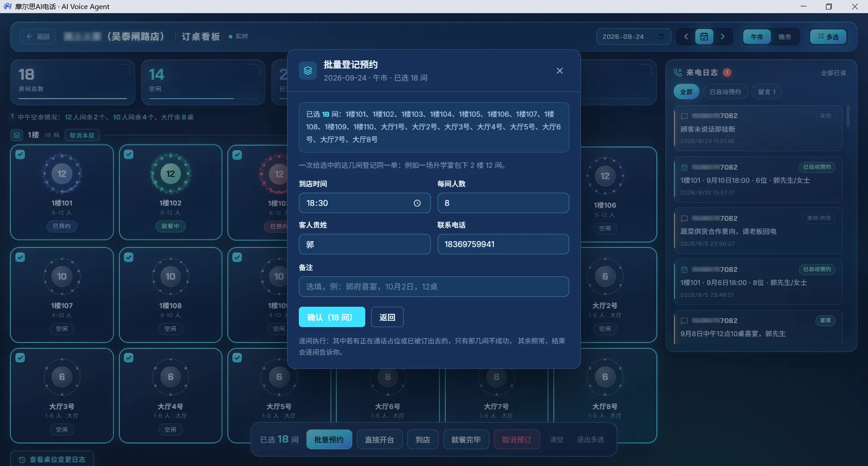Click the 6-seat dial on 大厅8号
The image size is (868, 466).
[x=605, y=377]
